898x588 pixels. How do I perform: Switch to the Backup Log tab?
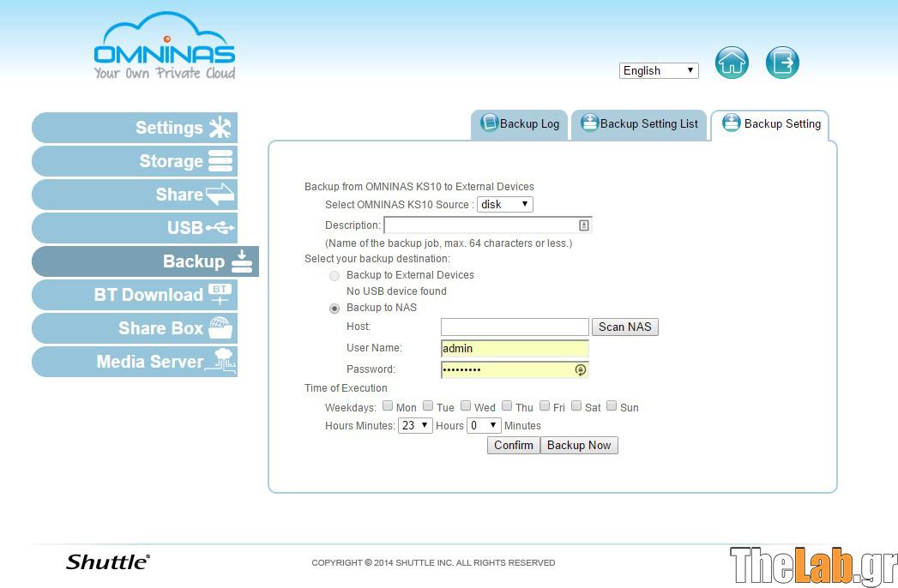[x=520, y=124]
